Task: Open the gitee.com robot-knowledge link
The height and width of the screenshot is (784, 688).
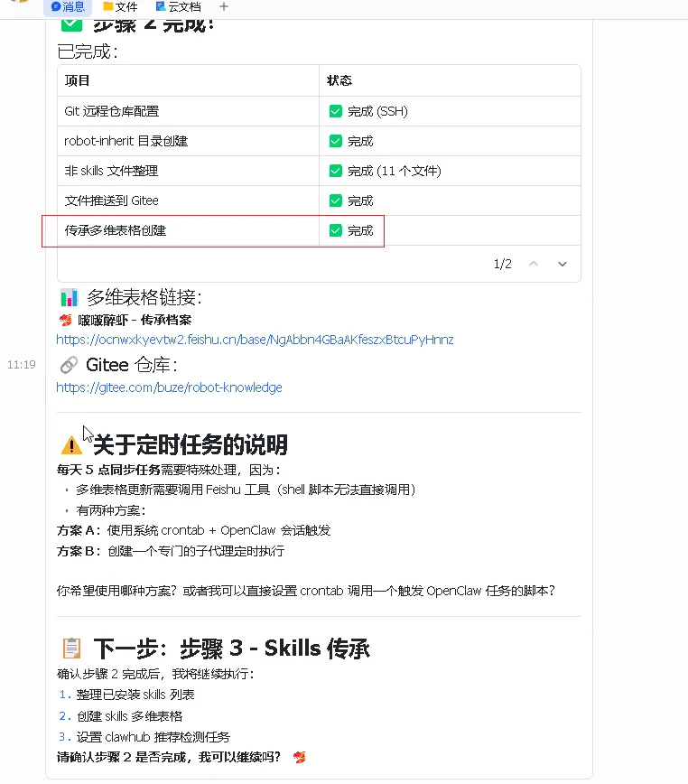Action: click(x=169, y=387)
